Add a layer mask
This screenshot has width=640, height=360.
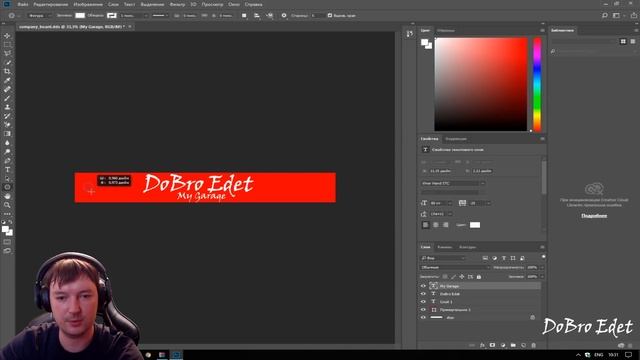492,345
